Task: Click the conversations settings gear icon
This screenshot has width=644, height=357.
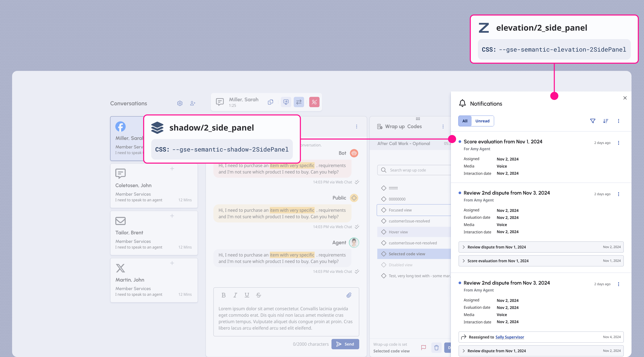Action: (180, 103)
